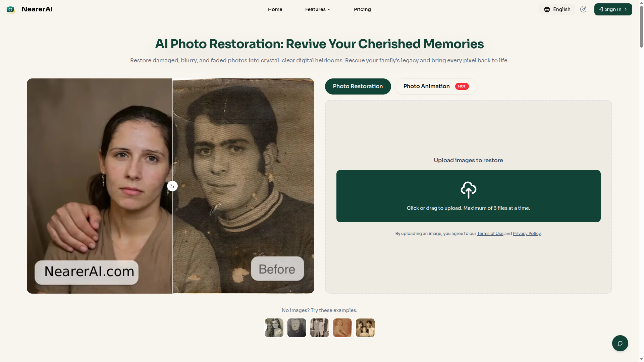Open the Terms of Use link
This screenshot has width=644, height=362.
tap(490, 234)
